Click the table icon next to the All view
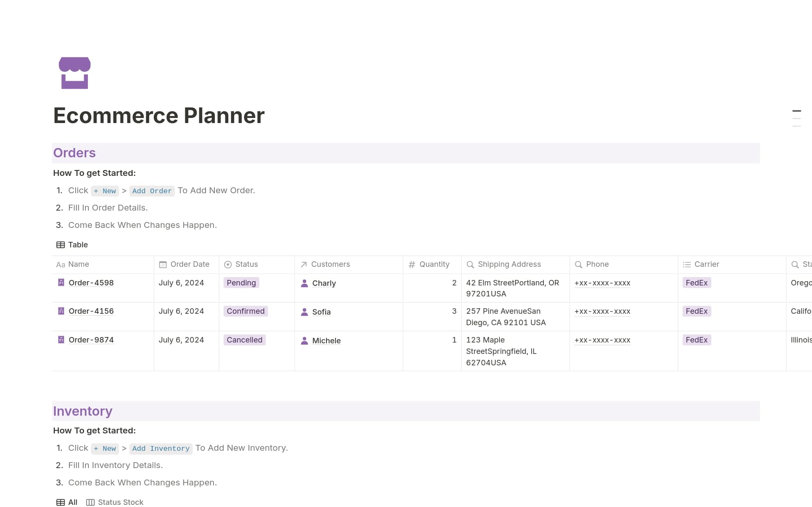 (60, 502)
